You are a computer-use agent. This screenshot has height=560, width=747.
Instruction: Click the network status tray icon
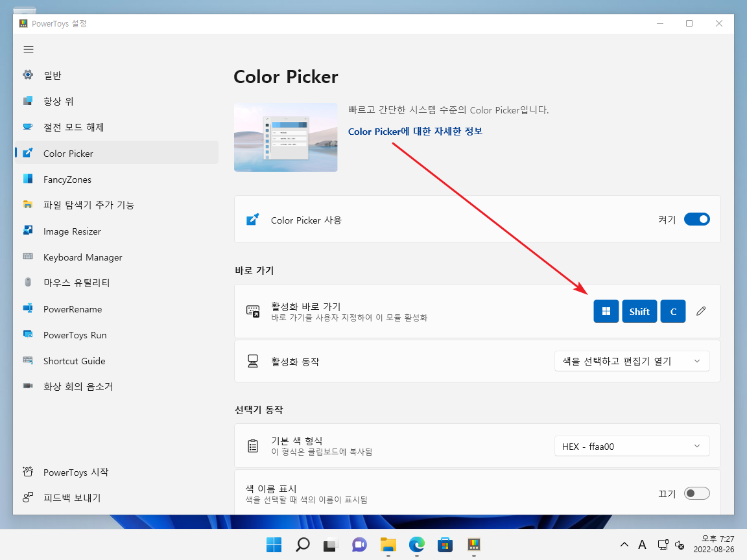coord(662,544)
